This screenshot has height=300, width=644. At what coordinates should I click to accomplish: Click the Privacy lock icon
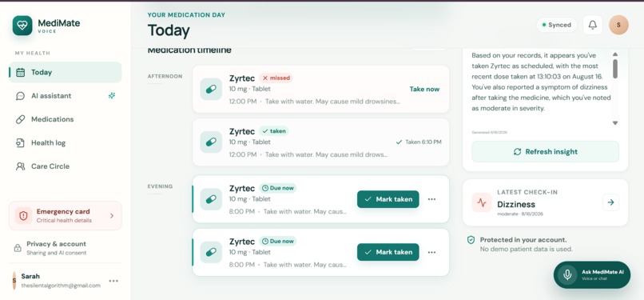tap(18, 248)
